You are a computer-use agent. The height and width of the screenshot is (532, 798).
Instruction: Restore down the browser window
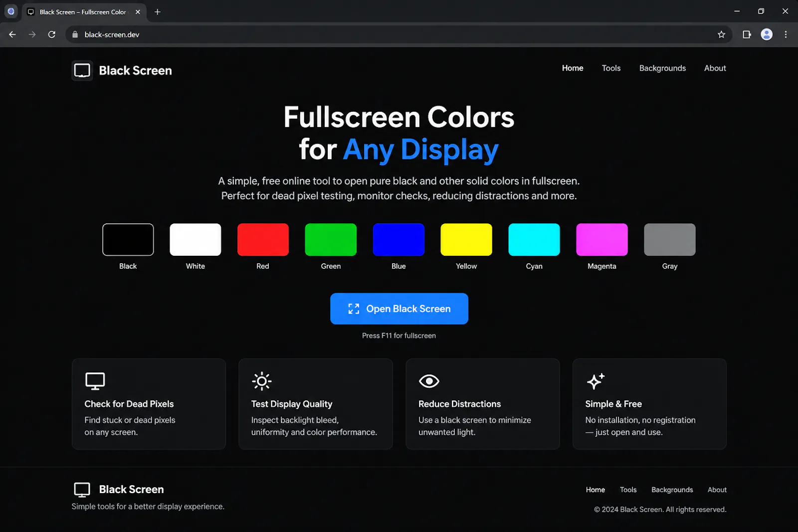pos(761,11)
